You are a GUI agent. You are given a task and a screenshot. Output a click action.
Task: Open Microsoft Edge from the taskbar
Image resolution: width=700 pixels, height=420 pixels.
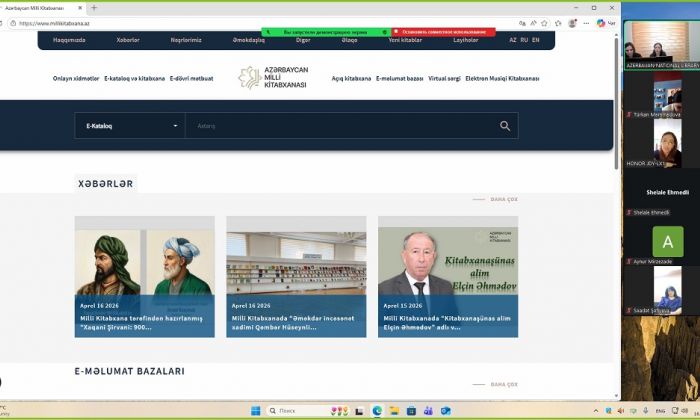point(377,410)
